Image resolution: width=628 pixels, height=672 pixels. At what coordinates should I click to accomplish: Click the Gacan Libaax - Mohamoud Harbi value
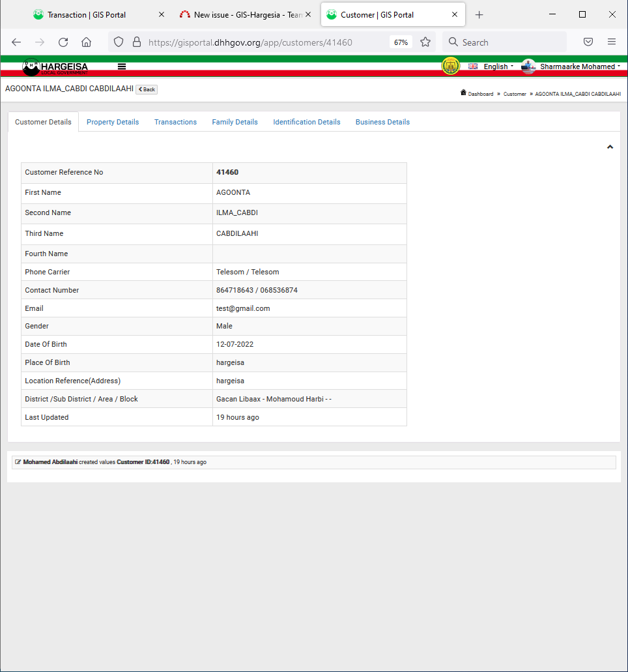(x=274, y=399)
